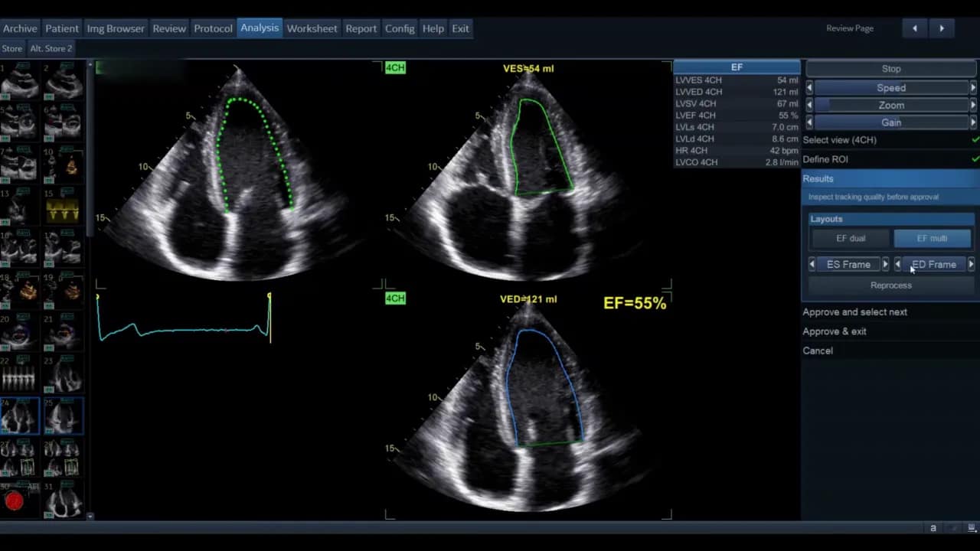The image size is (980, 551).
Task: Switch to the Img Browser tab
Action: pos(116,28)
